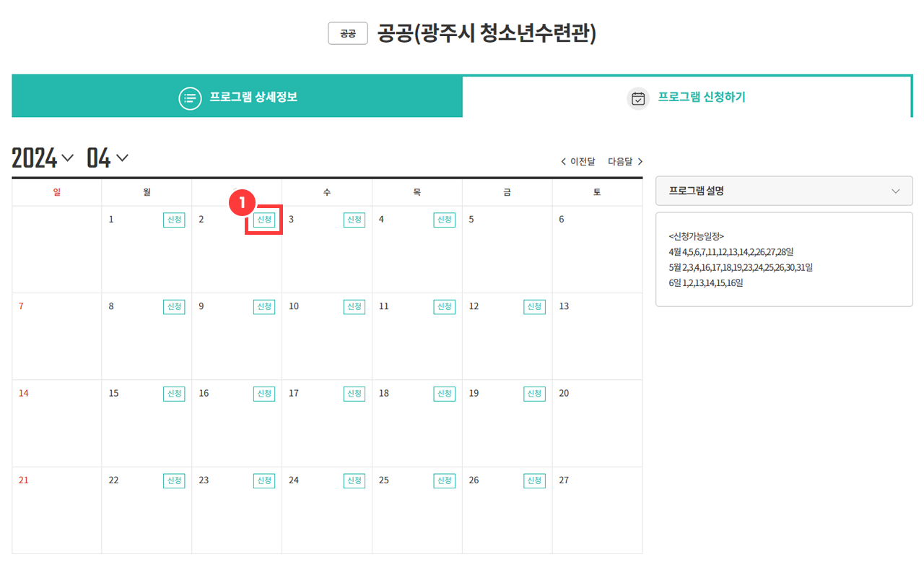Click highlighted 신청 button for April 2
This screenshot has height=570, width=924.
(264, 220)
